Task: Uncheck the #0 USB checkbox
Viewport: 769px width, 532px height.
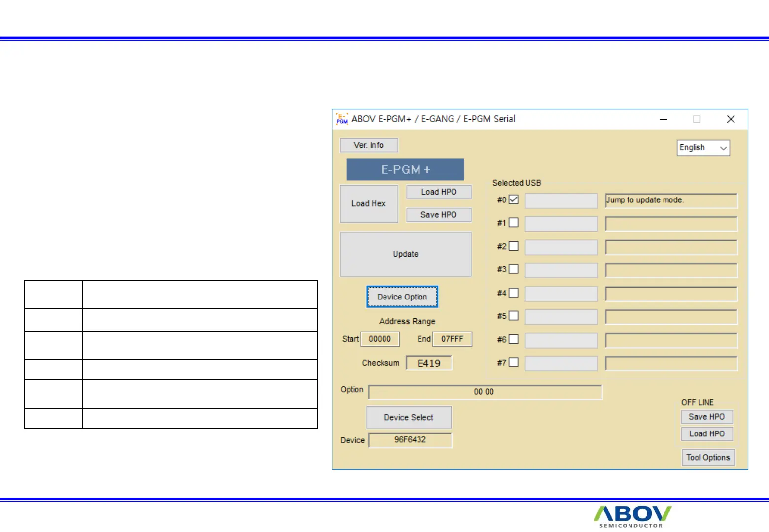Action: [514, 199]
